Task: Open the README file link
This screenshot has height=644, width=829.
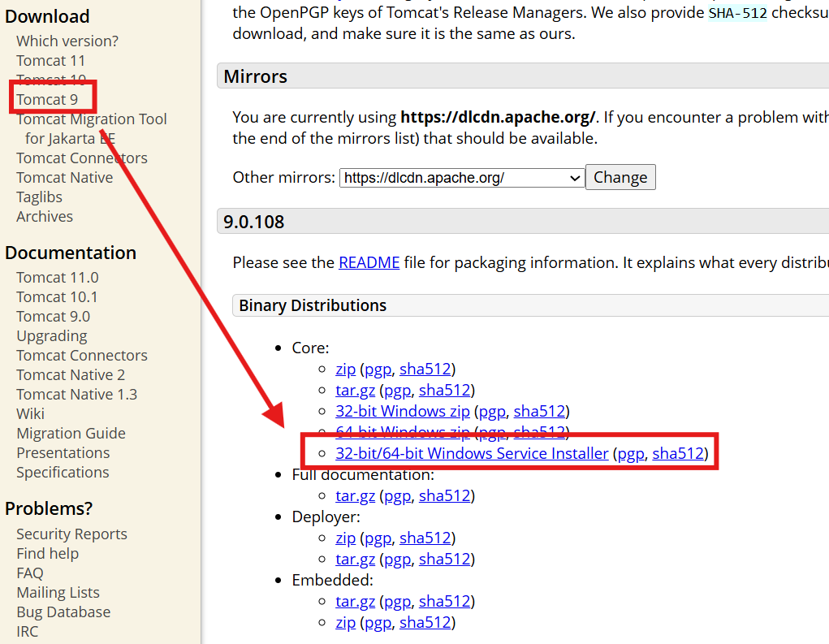Action: point(369,263)
